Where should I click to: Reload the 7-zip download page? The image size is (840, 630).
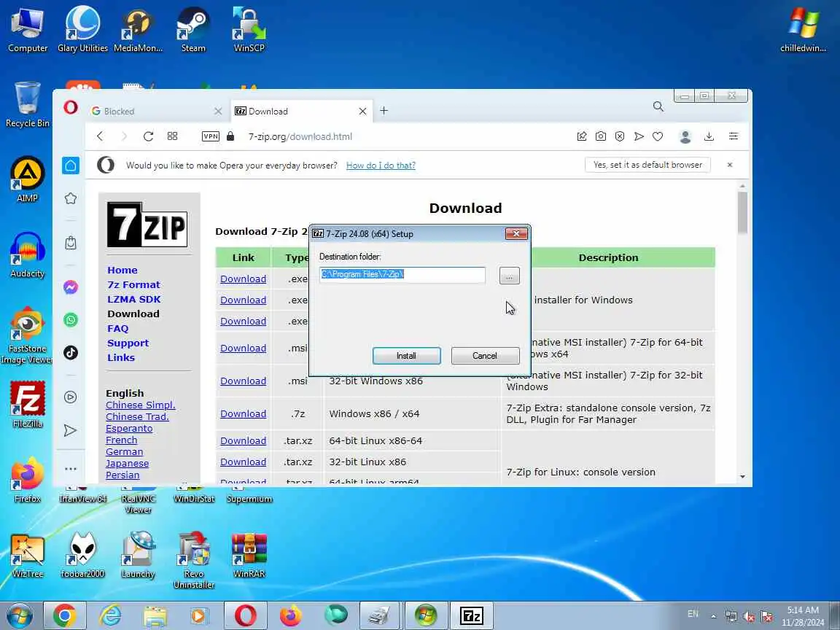(149, 136)
